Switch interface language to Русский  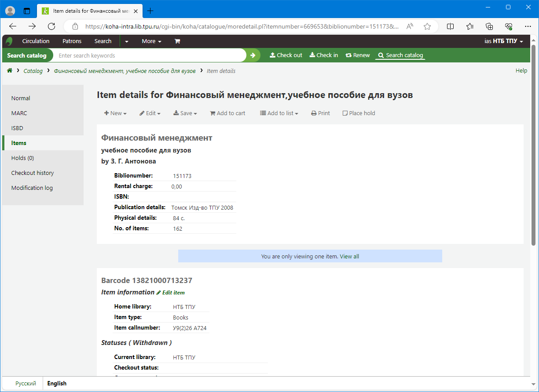[26, 384]
